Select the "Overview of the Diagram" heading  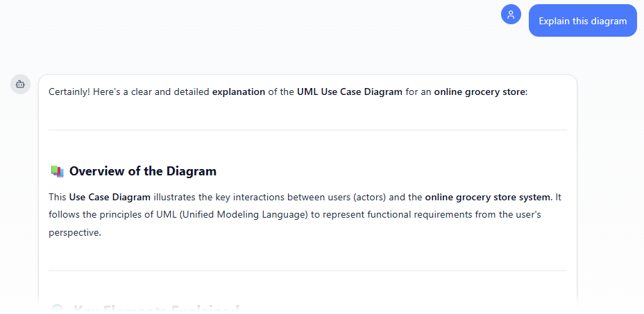tap(142, 171)
